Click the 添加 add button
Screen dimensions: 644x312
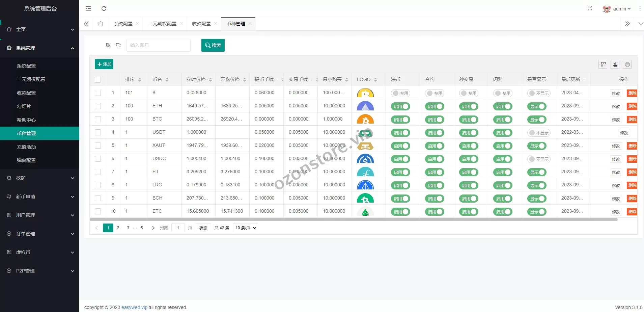104,64
